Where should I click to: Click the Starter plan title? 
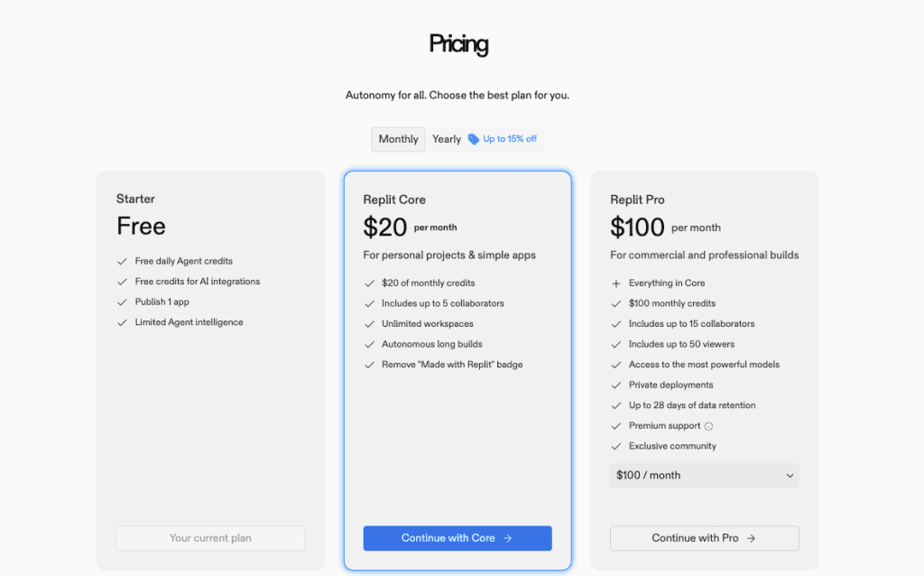[135, 199]
